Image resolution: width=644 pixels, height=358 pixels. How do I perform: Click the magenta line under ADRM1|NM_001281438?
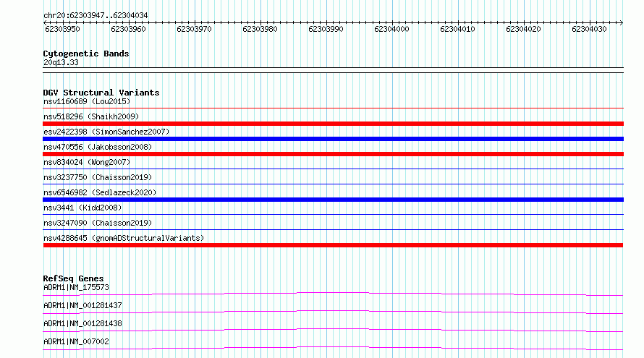point(333,330)
